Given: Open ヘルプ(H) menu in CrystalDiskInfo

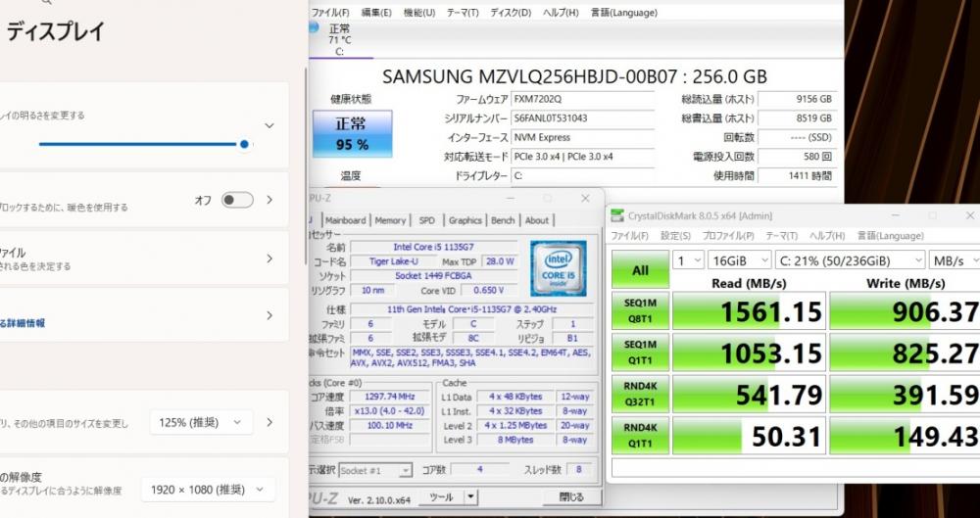Looking at the screenshot, I should 561,13.
